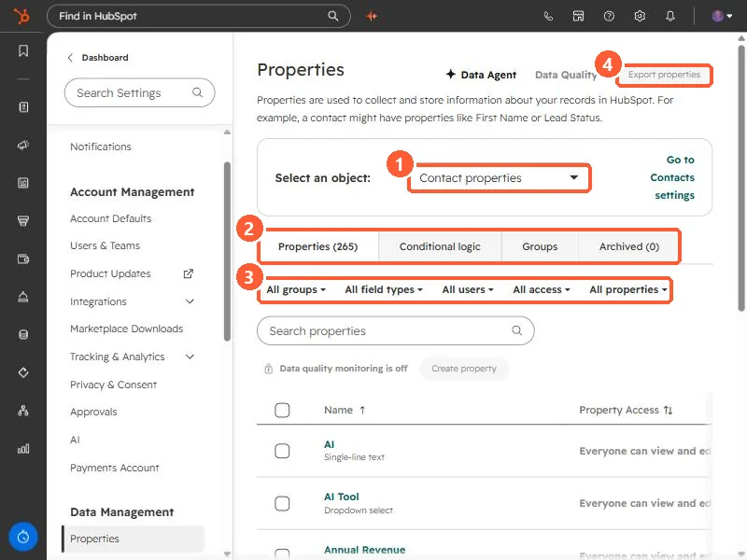Screen dimensions: 747x560
Task: Open the Data Quality link
Action: coord(566,75)
